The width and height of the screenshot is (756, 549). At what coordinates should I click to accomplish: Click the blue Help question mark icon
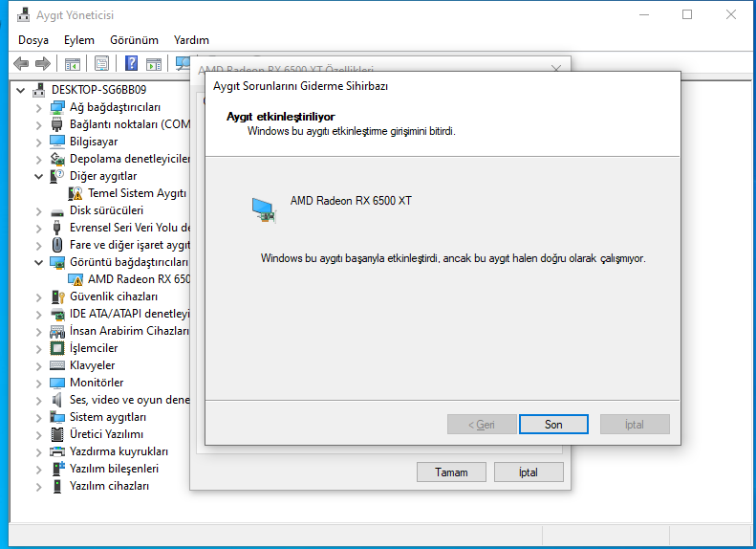tap(131, 63)
